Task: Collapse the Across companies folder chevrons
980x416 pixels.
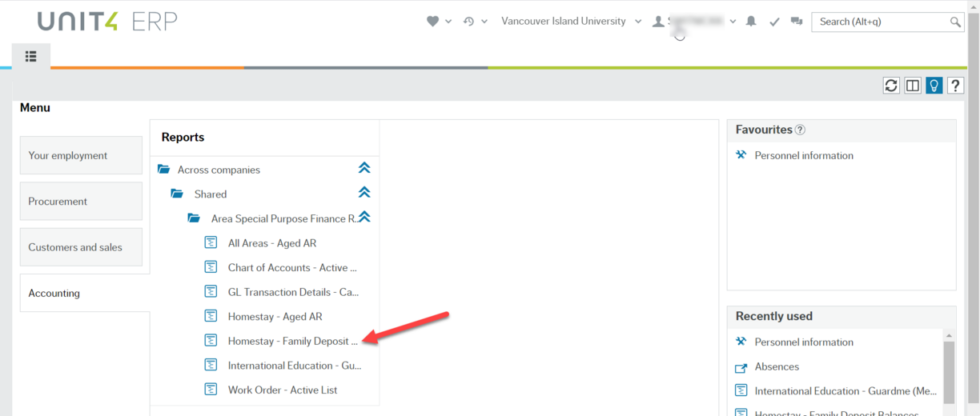Action: (364, 168)
